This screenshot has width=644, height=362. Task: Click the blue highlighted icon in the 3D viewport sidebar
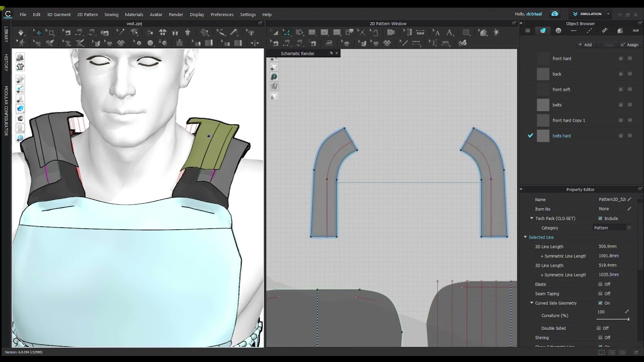[20, 108]
